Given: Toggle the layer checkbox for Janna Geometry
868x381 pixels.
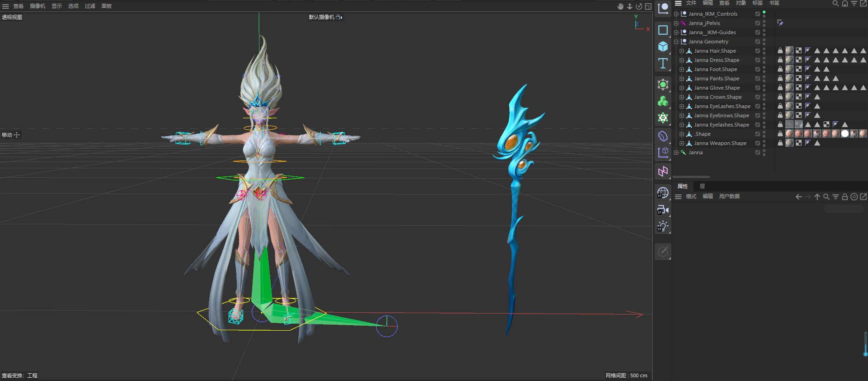Looking at the screenshot, I should tap(758, 42).
